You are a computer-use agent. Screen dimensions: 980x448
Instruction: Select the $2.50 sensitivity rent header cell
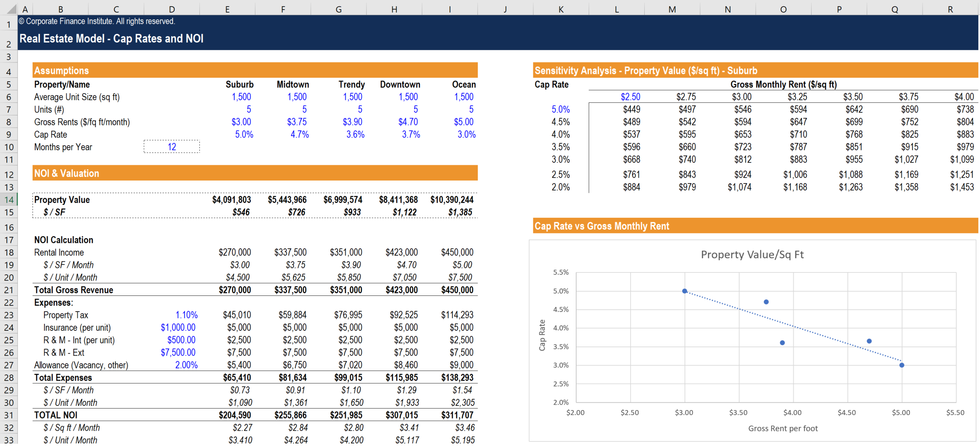[x=630, y=97]
